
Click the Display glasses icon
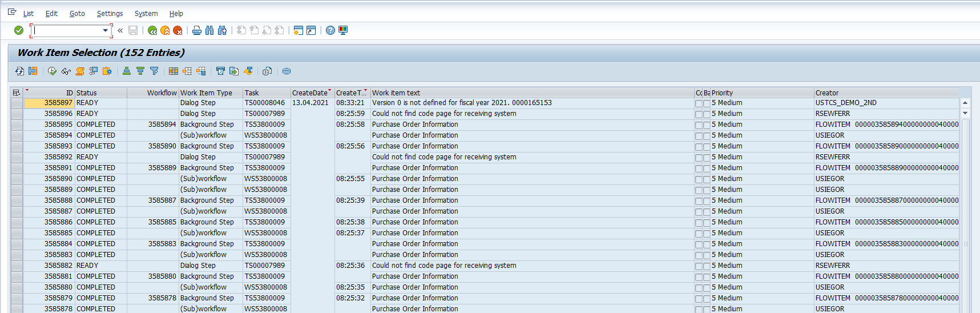click(66, 71)
